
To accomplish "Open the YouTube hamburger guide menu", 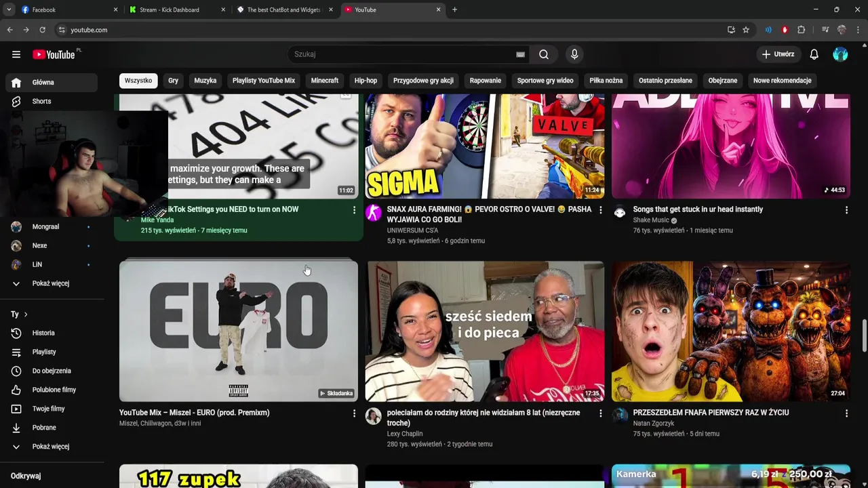I will [16, 54].
